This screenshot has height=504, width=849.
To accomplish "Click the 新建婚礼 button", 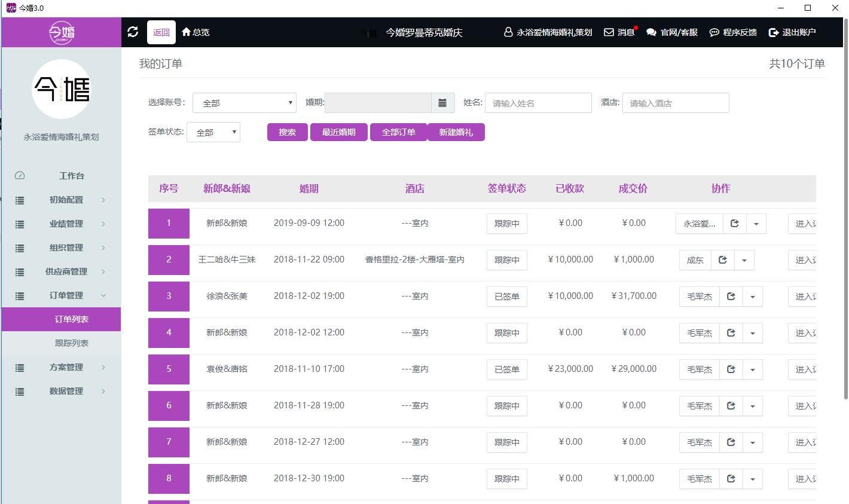I will 456,132.
